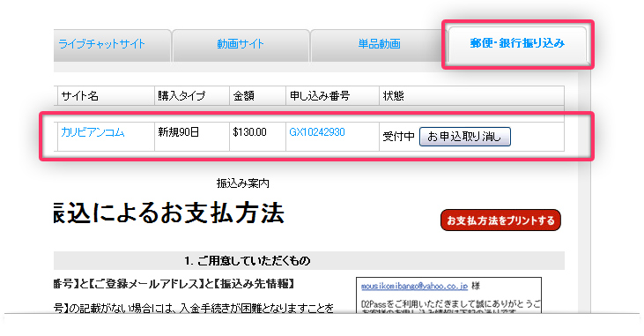Cancel application with お申込取り消し button

pos(464,137)
